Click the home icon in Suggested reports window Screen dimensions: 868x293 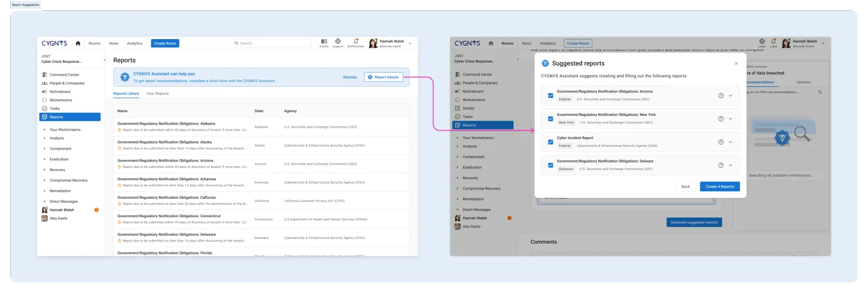pos(490,43)
